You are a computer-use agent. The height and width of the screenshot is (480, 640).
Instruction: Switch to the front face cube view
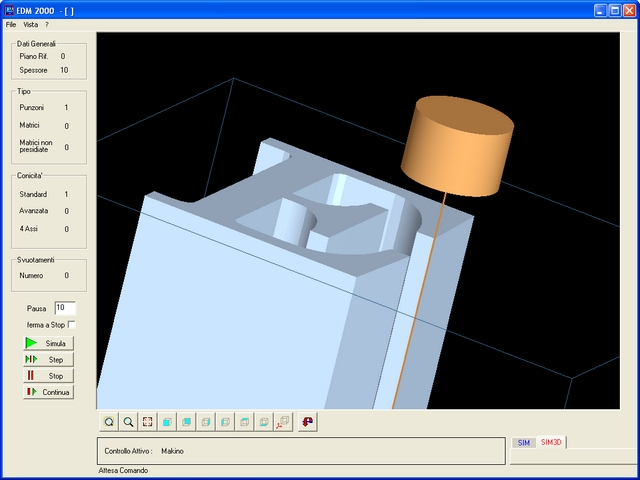(167, 422)
